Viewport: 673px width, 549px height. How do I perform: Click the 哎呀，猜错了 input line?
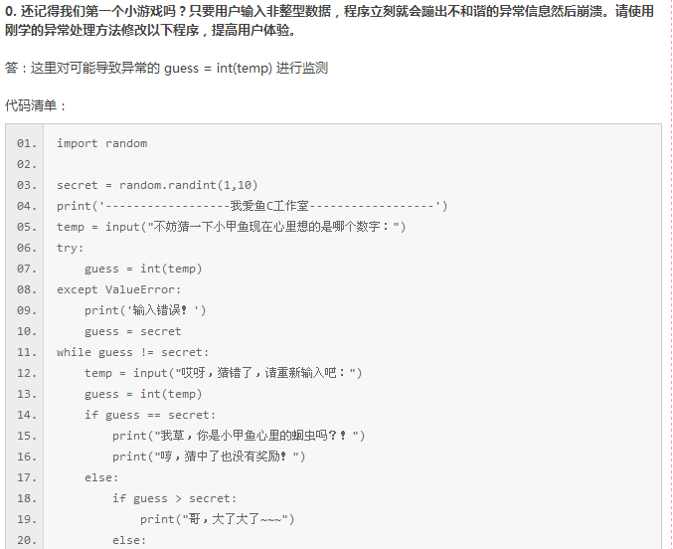coord(223,373)
